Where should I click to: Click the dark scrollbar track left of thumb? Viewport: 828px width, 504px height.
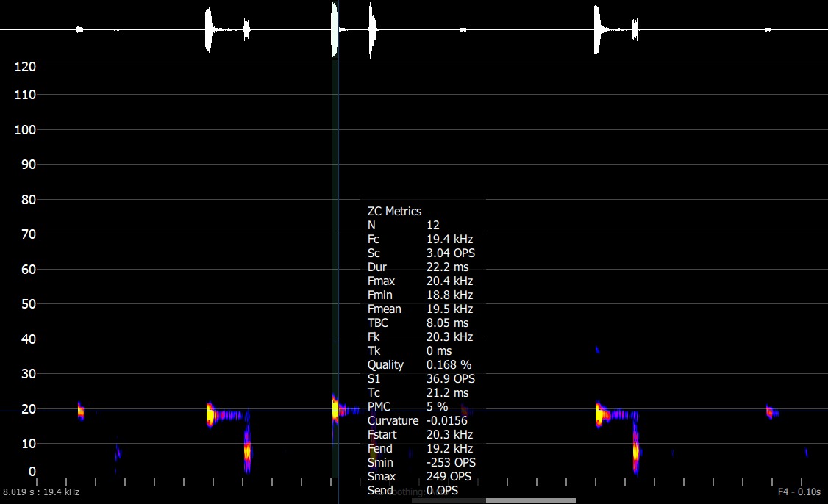coord(448,500)
